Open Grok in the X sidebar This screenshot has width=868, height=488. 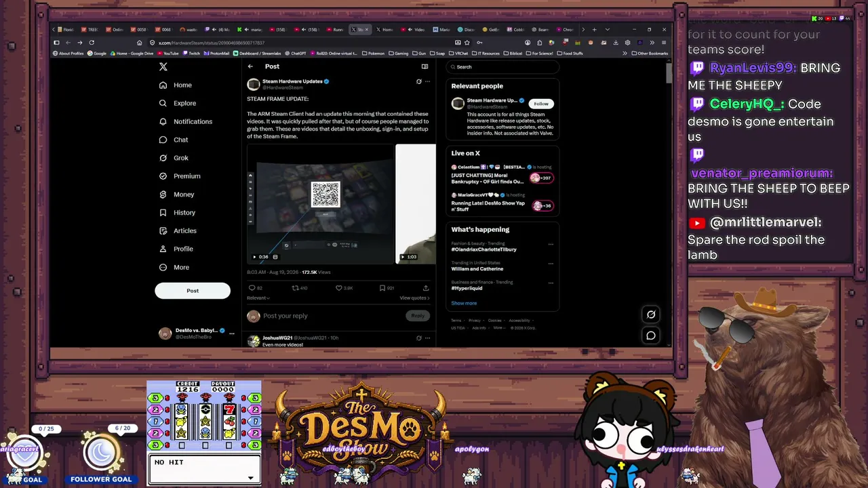tap(174, 158)
